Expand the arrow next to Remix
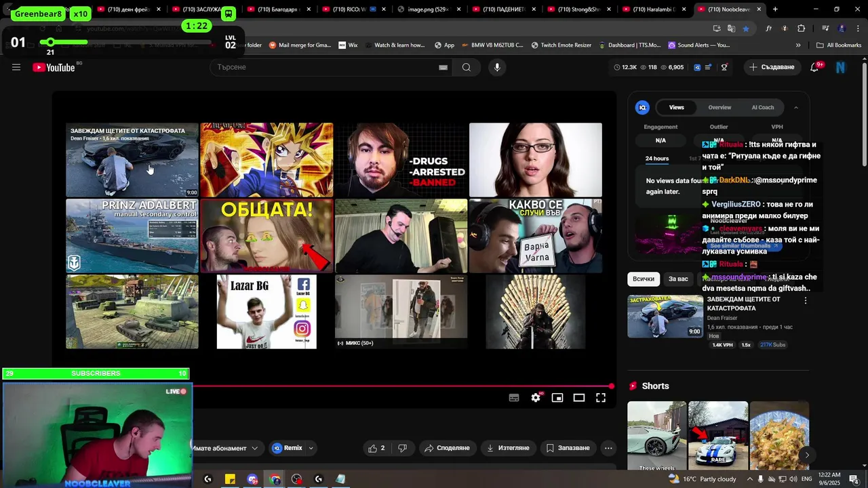The height and width of the screenshot is (488, 868). (311, 448)
